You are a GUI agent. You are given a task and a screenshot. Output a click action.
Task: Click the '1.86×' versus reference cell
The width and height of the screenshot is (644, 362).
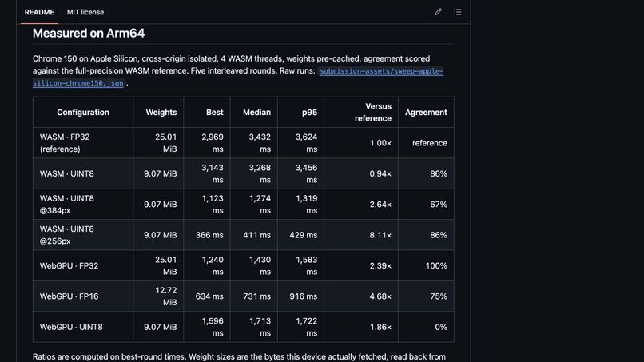[361, 327]
